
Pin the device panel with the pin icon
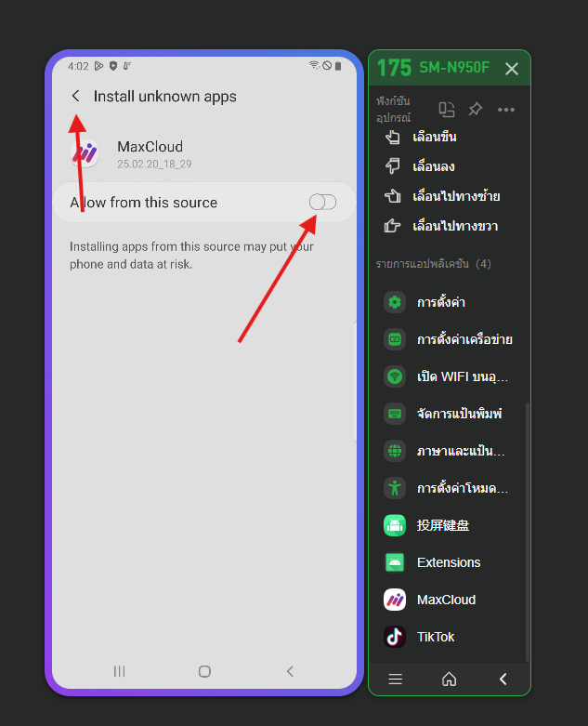click(x=475, y=110)
